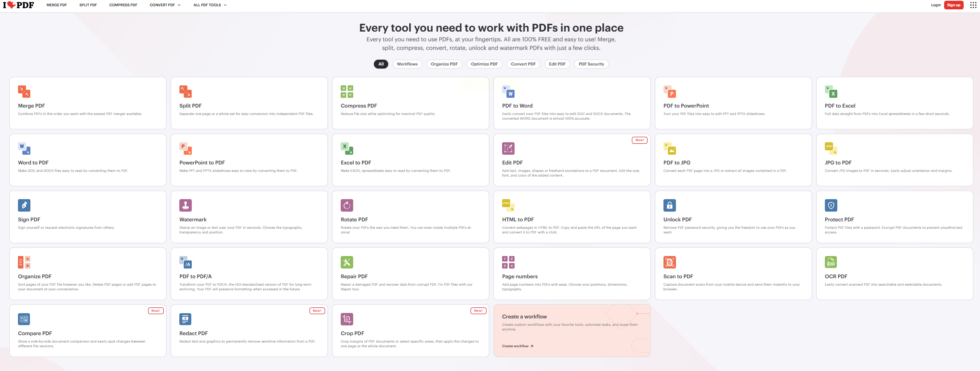Follow the Create workflow link
The width and height of the screenshot is (980, 371).
517,346
